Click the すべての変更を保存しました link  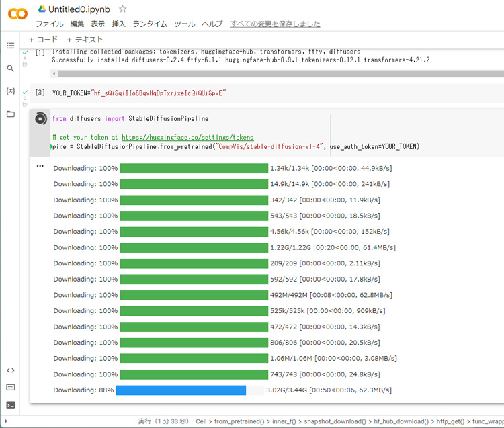coord(275,24)
